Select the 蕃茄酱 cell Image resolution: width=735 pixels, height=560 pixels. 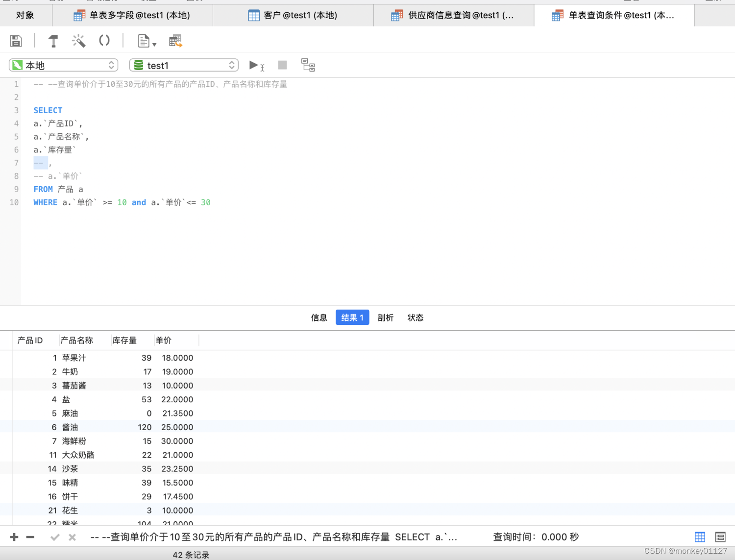pyautogui.click(x=84, y=386)
